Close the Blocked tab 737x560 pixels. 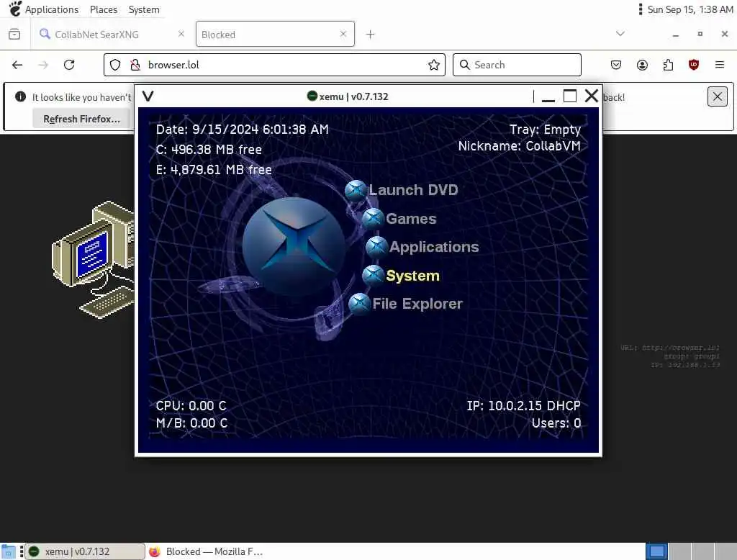point(343,34)
